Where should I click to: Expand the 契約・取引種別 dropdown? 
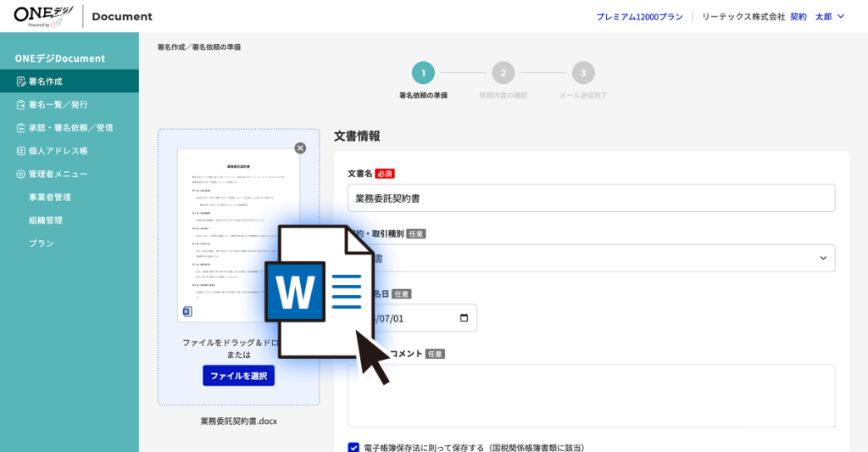pos(591,258)
